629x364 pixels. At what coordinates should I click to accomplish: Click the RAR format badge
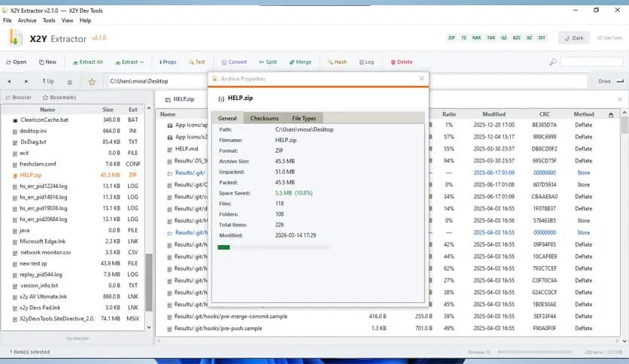[x=476, y=38]
